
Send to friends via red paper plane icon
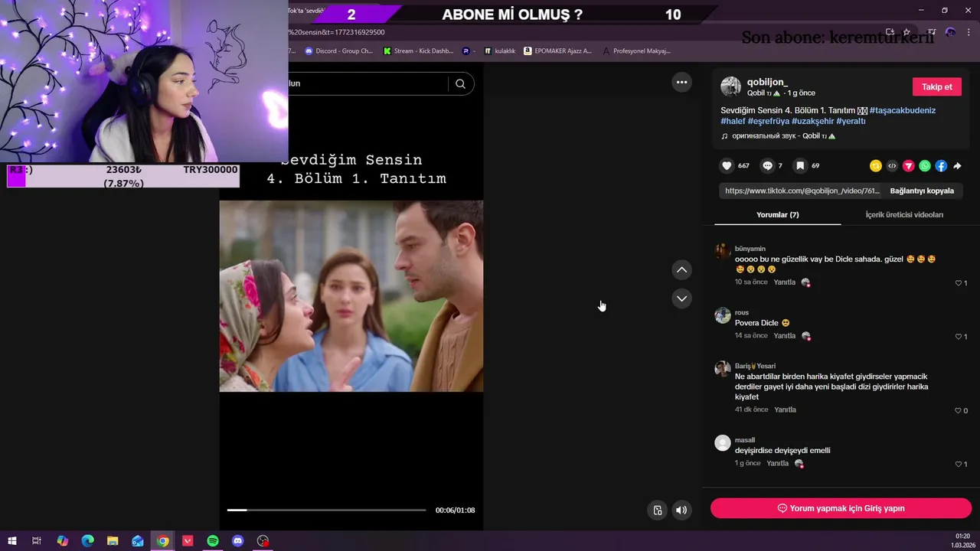909,166
